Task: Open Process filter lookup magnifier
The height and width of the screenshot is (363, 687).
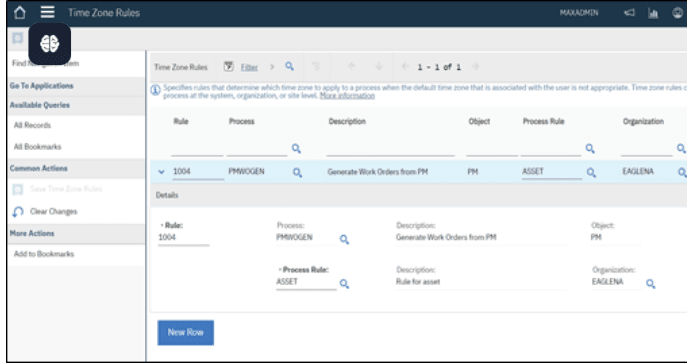Action: [296, 149]
